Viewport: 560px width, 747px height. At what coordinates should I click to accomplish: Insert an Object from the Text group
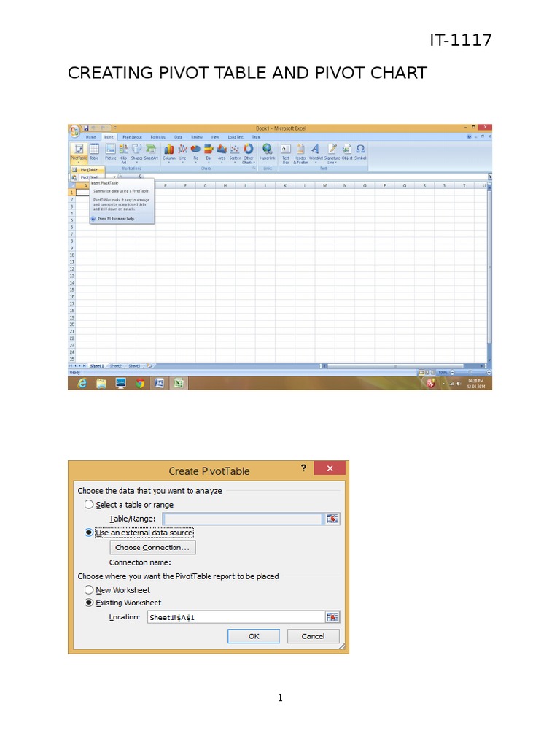[x=347, y=152]
